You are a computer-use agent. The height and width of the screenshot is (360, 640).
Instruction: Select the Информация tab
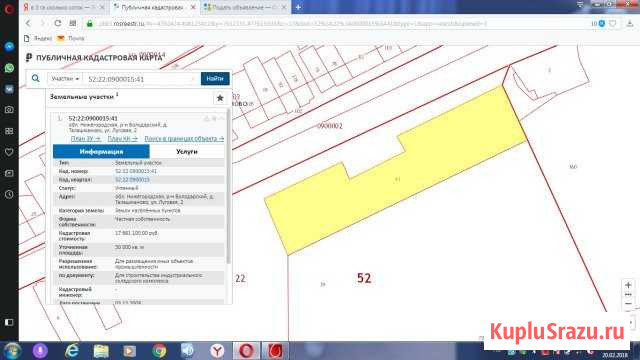101,151
